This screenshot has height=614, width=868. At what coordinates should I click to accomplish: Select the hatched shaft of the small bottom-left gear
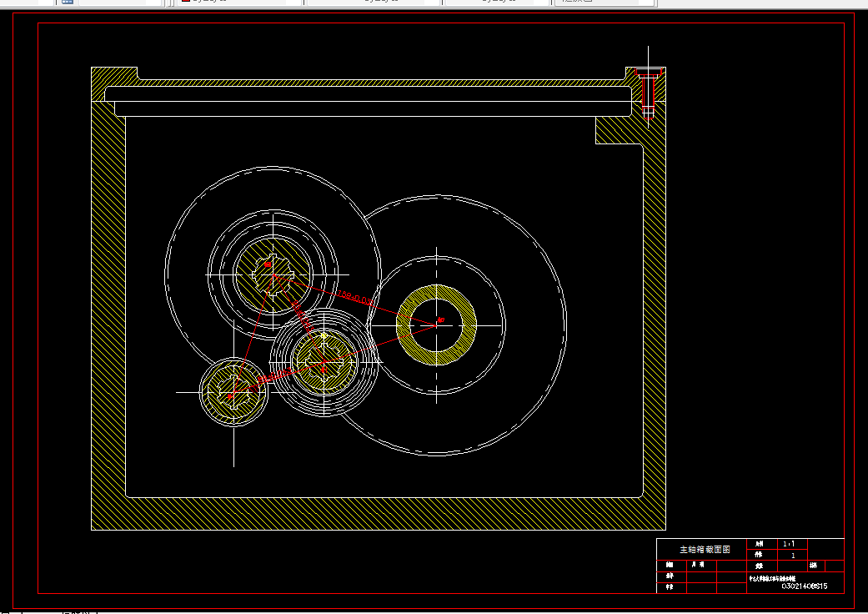(x=233, y=392)
